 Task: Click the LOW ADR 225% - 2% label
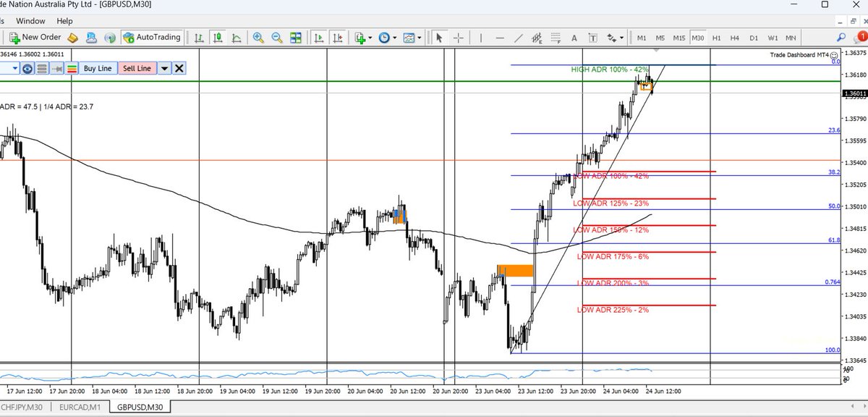(x=613, y=310)
